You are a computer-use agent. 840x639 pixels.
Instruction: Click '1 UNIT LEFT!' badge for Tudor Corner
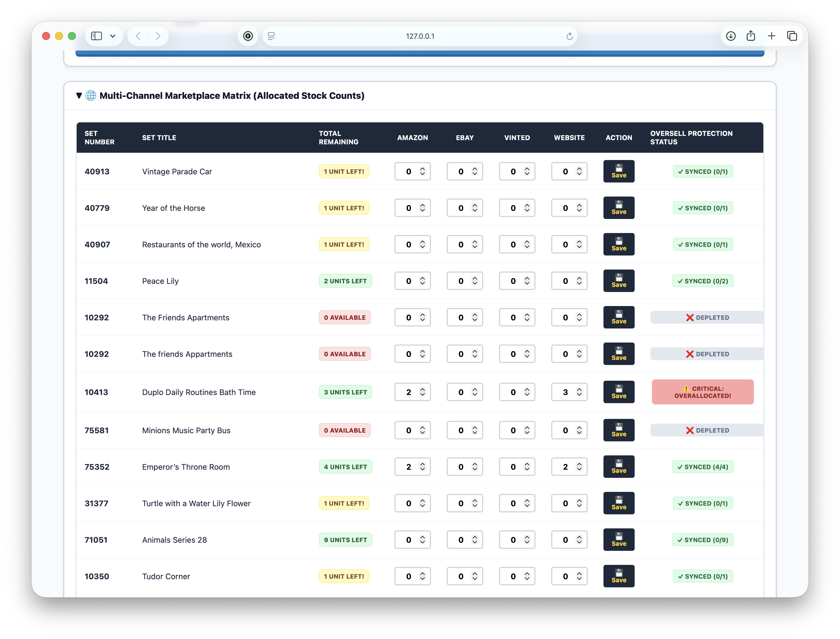pos(344,577)
